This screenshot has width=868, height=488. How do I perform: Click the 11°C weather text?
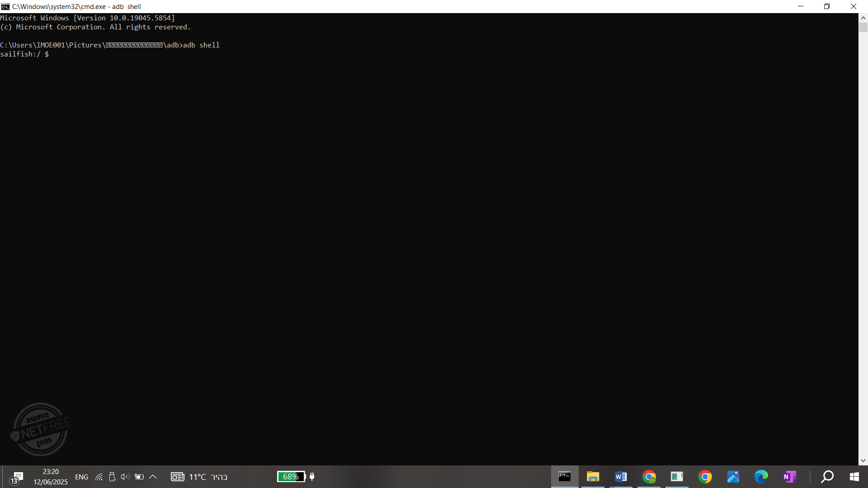(198, 477)
